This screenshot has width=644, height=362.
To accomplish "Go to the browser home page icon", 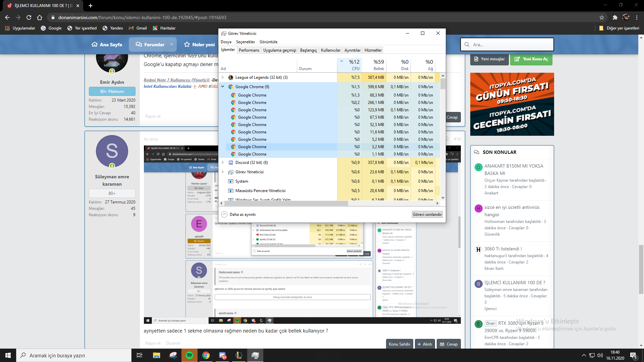I will (40, 17).
